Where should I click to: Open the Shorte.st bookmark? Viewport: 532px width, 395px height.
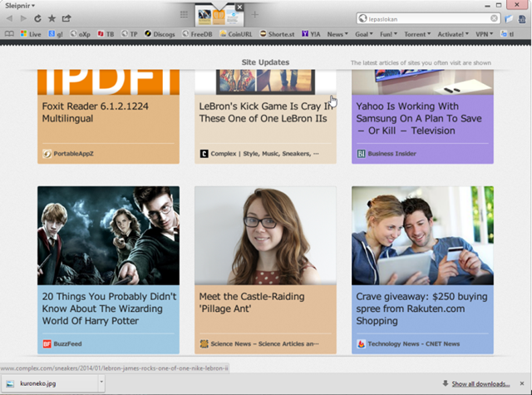point(277,34)
